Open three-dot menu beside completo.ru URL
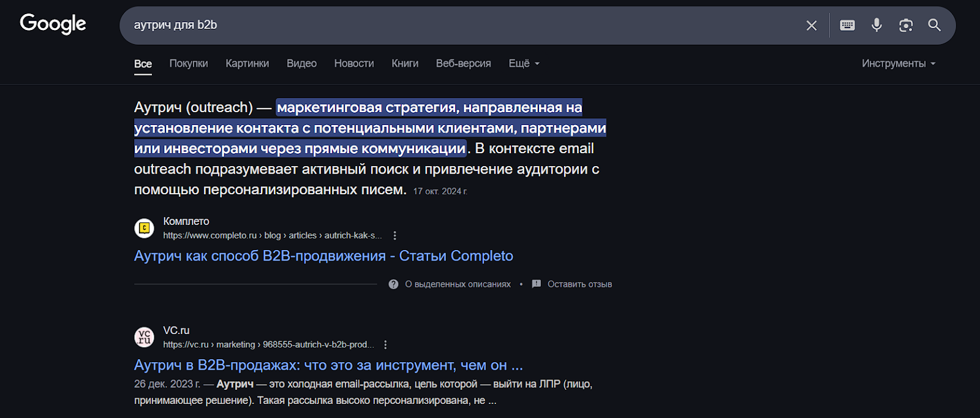 click(395, 235)
